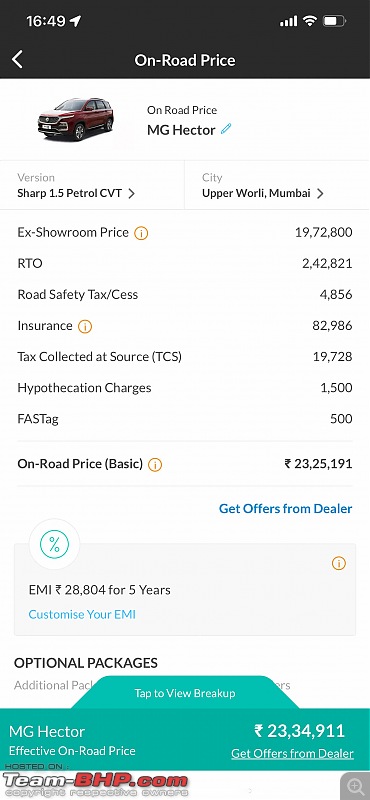Tap to View Breakup tab

click(x=185, y=693)
